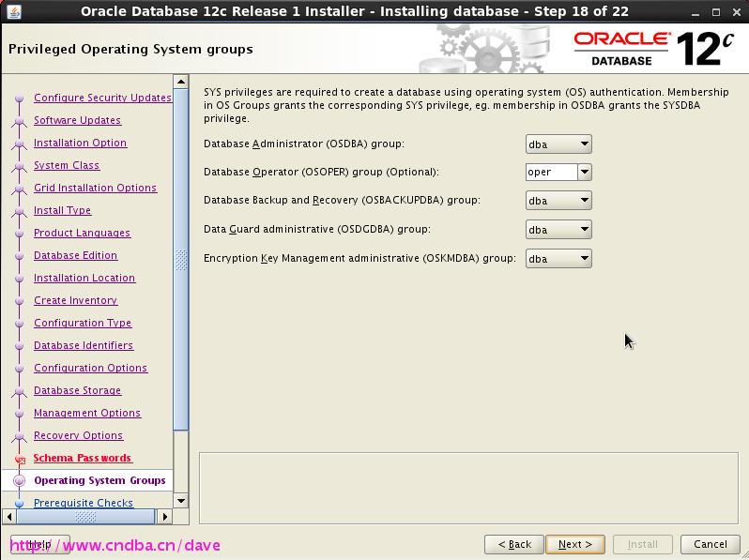This screenshot has width=749, height=560.
Task: Click the step list vertical scrollbar thumb
Action: point(181,260)
